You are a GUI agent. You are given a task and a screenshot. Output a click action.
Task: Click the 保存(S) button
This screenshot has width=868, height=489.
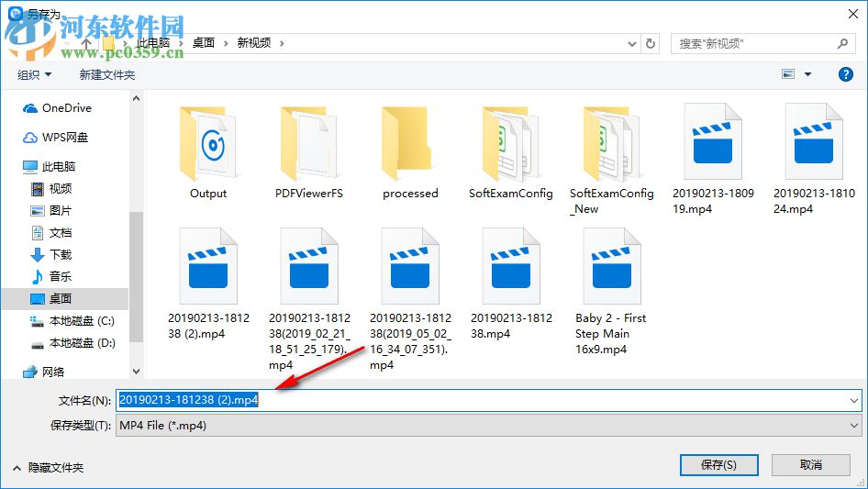[718, 465]
